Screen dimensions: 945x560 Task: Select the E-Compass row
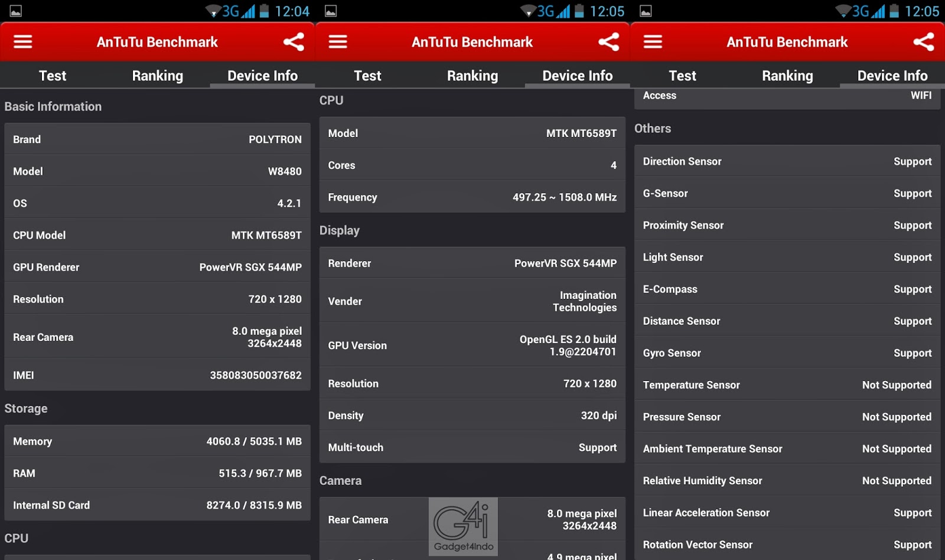(x=787, y=289)
